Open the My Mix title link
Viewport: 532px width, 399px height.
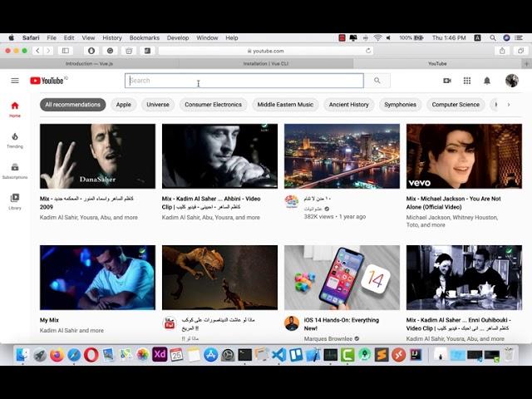[x=49, y=320]
